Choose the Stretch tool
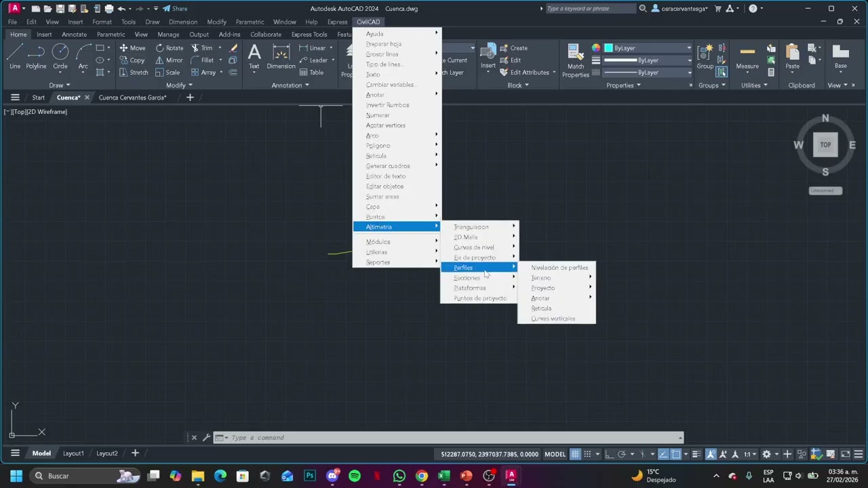This screenshot has height=488, width=868. [134, 73]
